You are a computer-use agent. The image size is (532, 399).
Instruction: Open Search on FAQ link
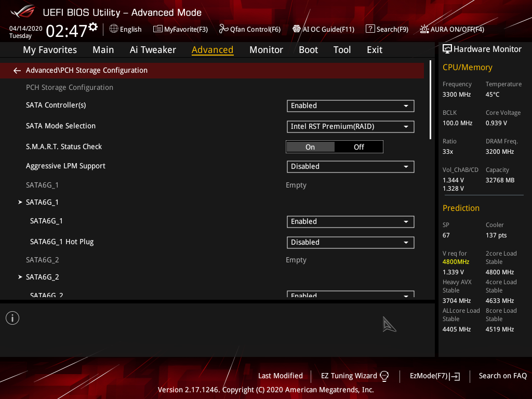[x=502, y=376]
